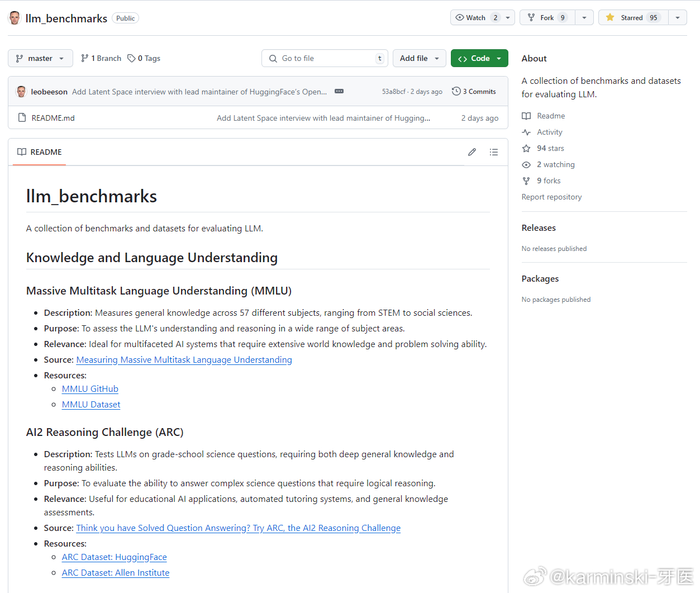This screenshot has height=593, width=700.
Task: Open the Add file dropdown
Action: tap(420, 58)
